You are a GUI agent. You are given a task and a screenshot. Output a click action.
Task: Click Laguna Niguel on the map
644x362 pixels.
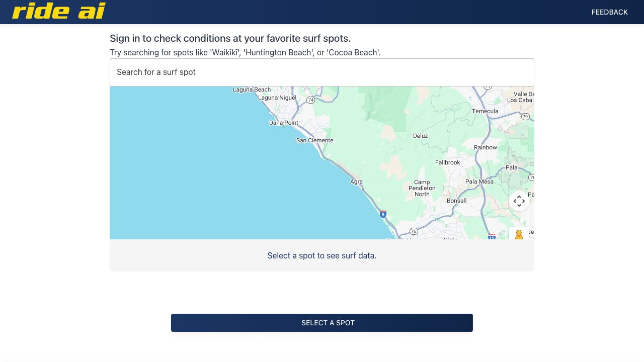click(x=277, y=98)
